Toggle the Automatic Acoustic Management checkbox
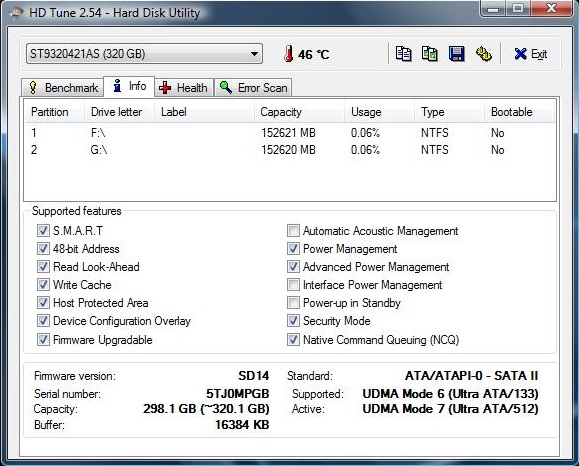 tap(293, 231)
